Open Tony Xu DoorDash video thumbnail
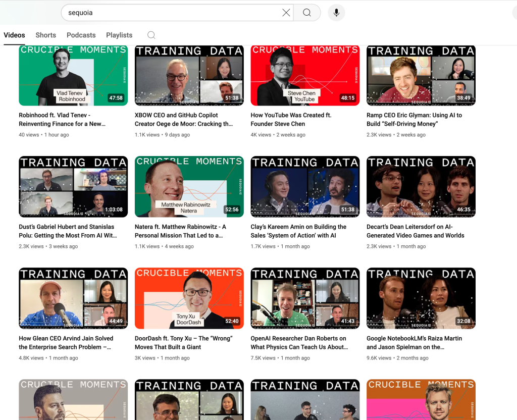Screen dimensions: 517x420 coord(189,298)
